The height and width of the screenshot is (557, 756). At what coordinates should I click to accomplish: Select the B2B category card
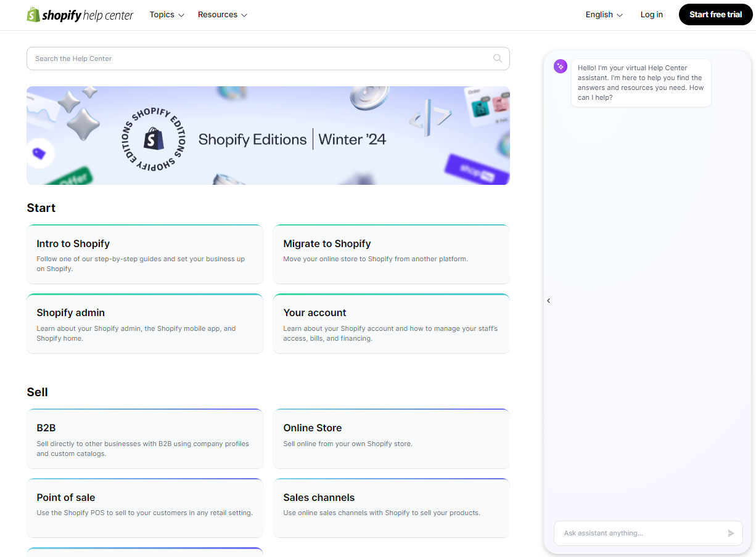[x=144, y=438]
